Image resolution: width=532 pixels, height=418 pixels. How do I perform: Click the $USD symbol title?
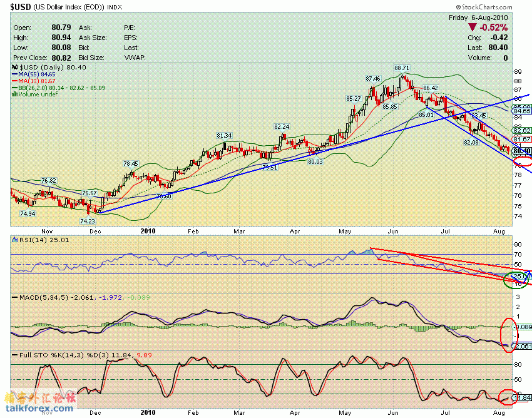tap(18, 7)
